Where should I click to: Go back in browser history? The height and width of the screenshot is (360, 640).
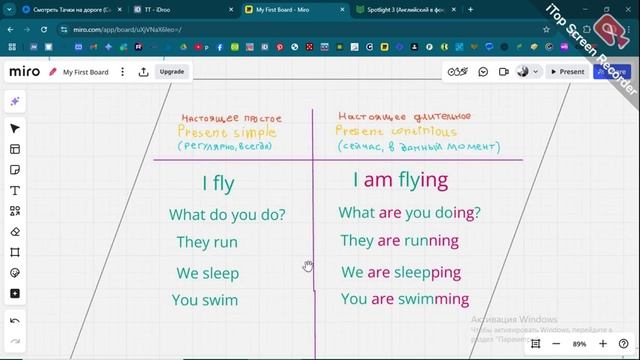click(10, 29)
